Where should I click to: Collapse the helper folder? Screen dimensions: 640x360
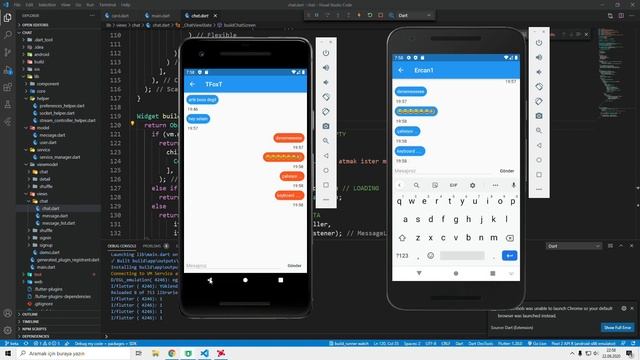[43, 98]
